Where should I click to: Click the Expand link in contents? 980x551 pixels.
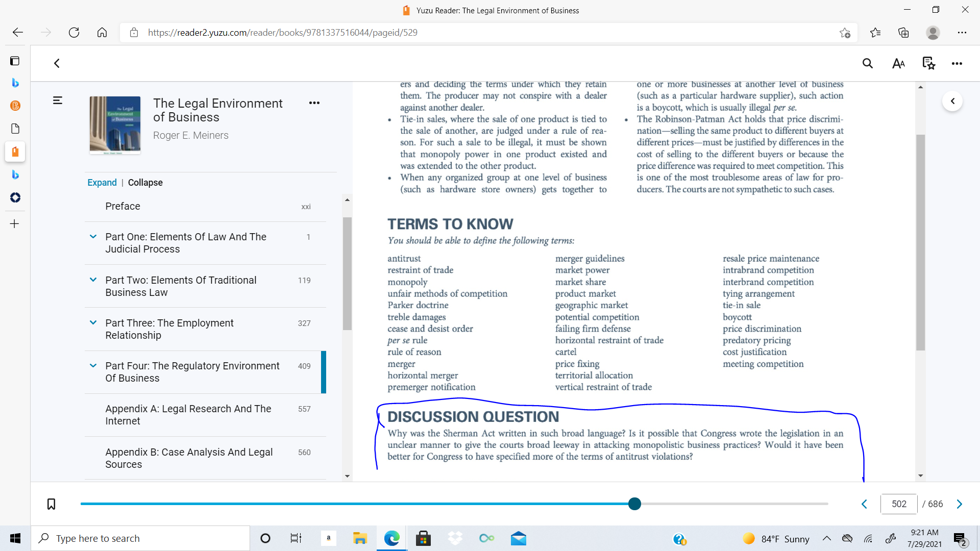coord(102,183)
